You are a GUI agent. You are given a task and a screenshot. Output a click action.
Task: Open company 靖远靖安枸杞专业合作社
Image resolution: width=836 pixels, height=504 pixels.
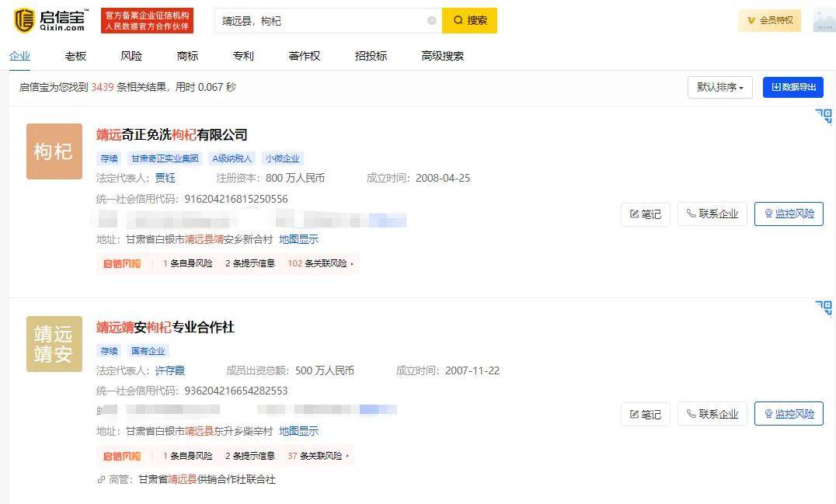click(x=165, y=327)
